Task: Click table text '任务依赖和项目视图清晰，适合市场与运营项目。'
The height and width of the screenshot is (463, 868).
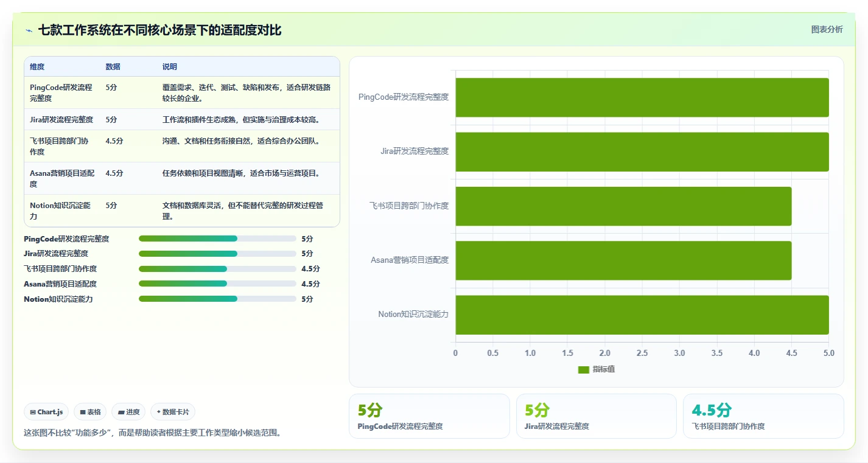Action: [x=242, y=173]
